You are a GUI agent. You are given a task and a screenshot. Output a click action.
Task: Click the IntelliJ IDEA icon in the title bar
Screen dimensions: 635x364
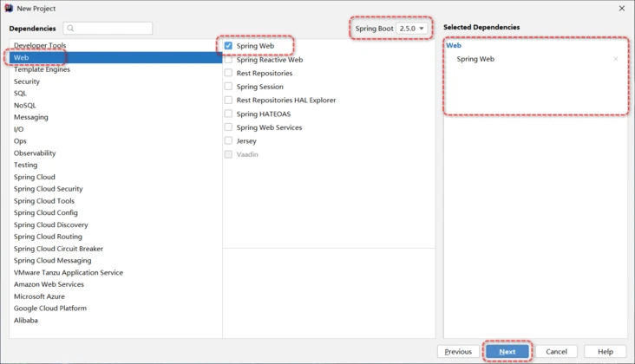pos(9,8)
